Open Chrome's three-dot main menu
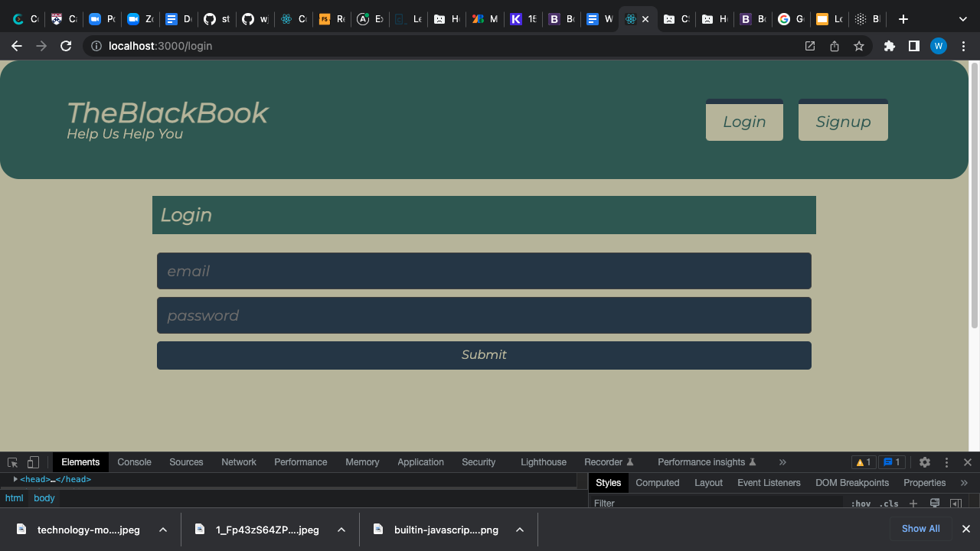Viewport: 980px width, 551px height. [964, 46]
